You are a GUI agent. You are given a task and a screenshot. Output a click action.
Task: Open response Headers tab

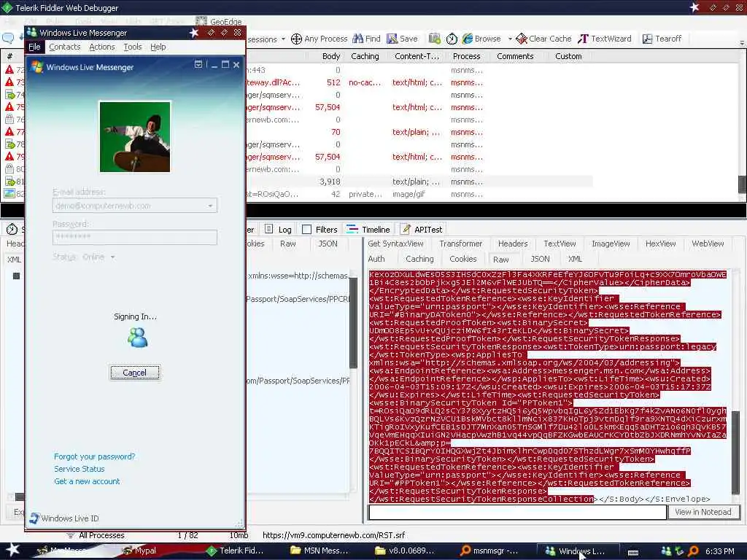click(x=513, y=244)
